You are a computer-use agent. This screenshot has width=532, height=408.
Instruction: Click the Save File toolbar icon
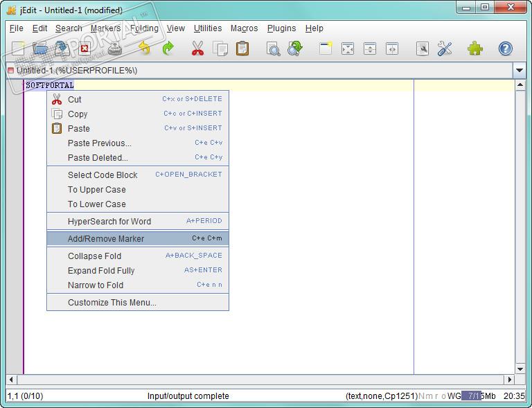62,48
